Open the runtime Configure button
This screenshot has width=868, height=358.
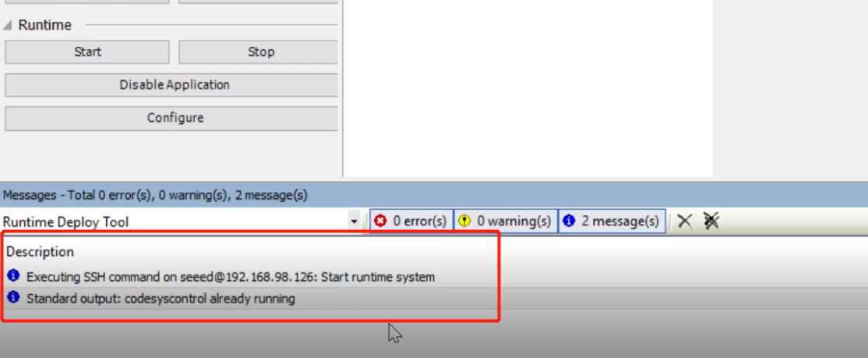(x=171, y=118)
